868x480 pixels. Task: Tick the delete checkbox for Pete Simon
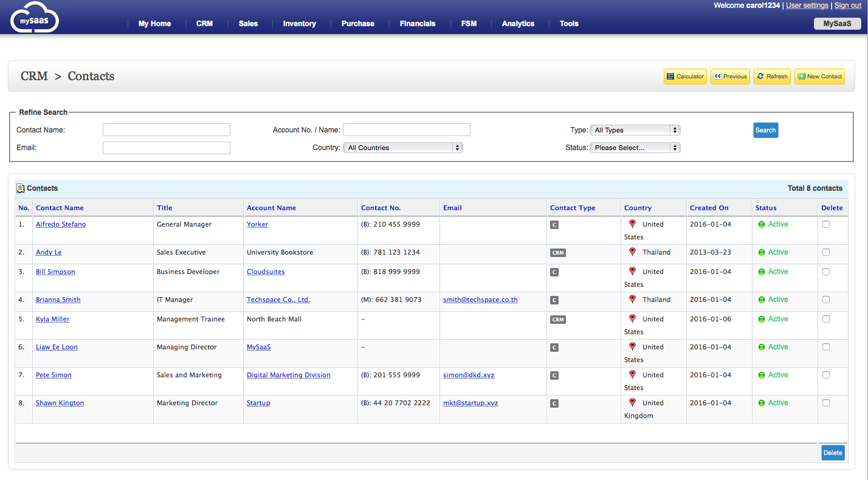point(825,375)
